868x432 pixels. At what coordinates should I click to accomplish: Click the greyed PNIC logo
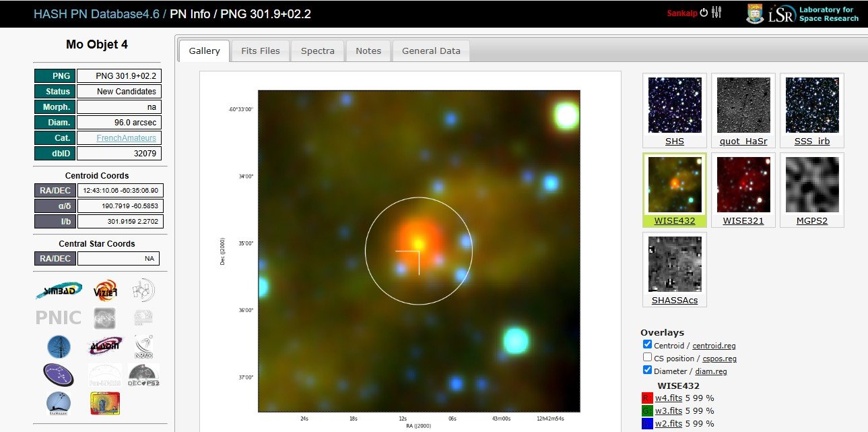point(59,318)
